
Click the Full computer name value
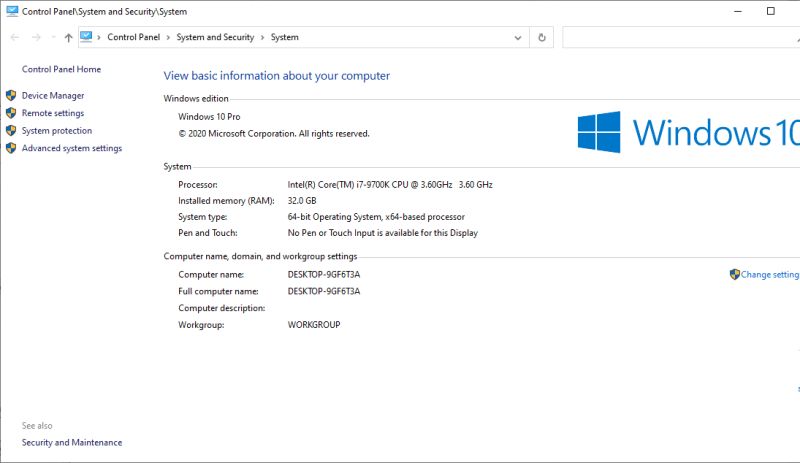[324, 291]
